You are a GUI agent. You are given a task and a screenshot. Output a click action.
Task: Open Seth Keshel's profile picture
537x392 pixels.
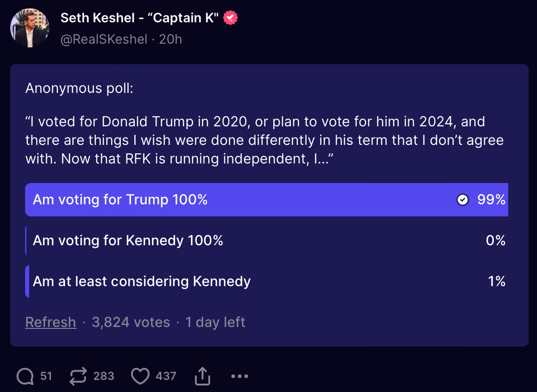click(30, 27)
